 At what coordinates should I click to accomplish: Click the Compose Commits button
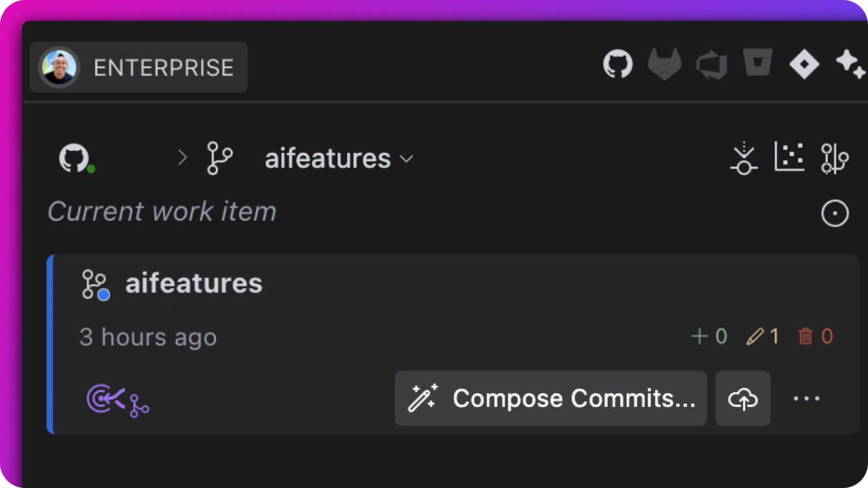pos(550,398)
